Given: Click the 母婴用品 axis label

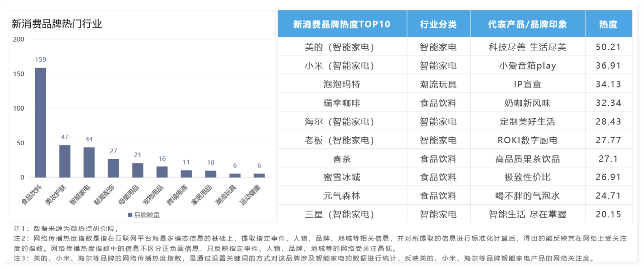Looking at the screenshot, I should tap(129, 195).
